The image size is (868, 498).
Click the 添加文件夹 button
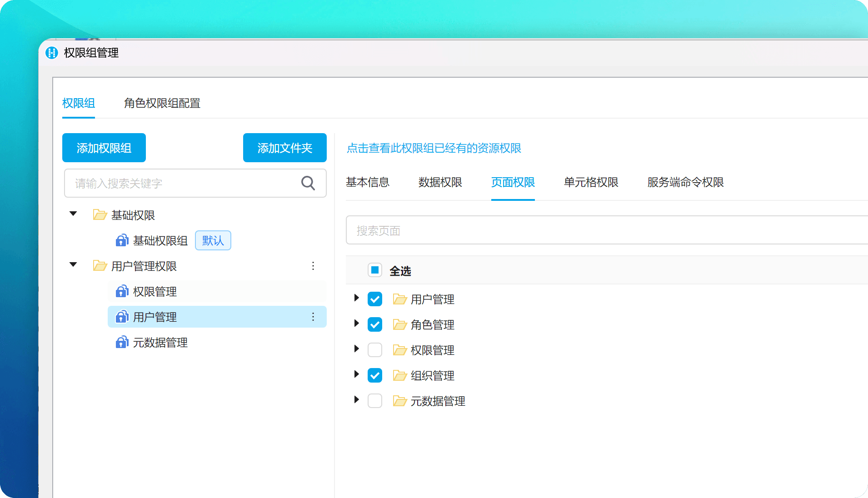tap(285, 148)
